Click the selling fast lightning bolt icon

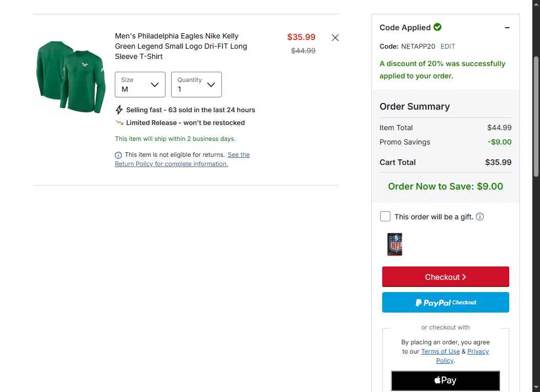119,110
